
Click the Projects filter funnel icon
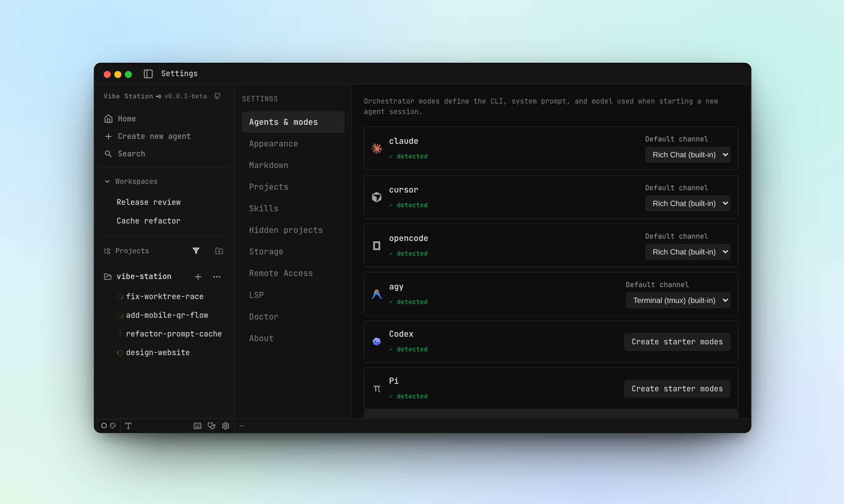pos(196,251)
